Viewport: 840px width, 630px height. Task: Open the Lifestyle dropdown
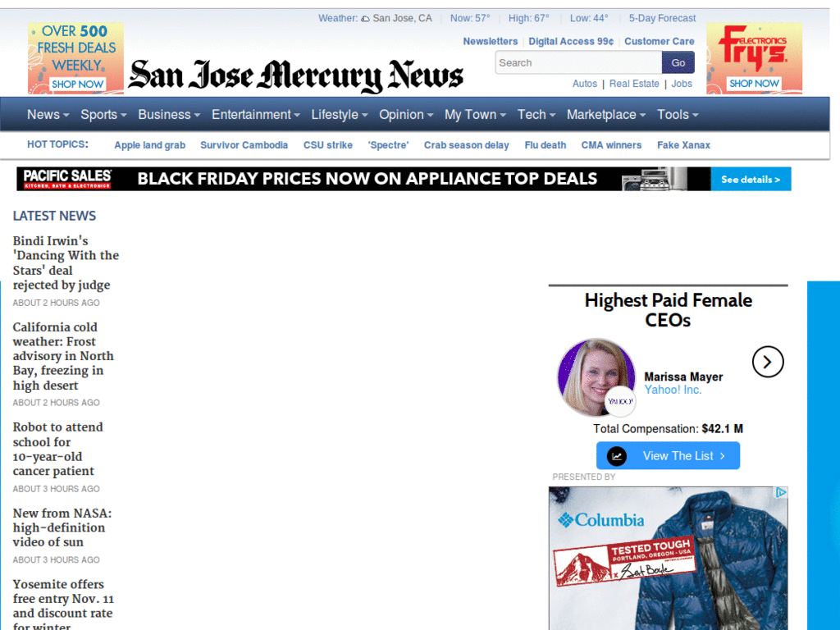click(x=340, y=115)
